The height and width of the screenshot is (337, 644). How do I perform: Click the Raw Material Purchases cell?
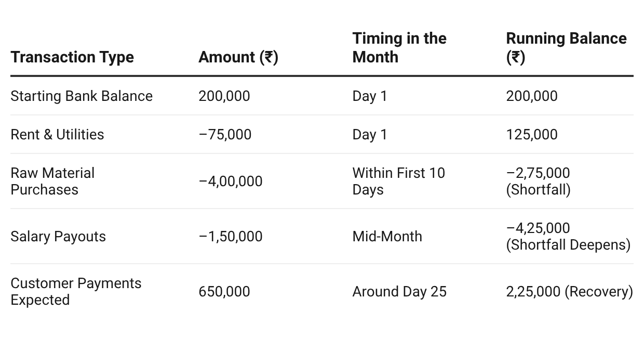[x=52, y=181]
